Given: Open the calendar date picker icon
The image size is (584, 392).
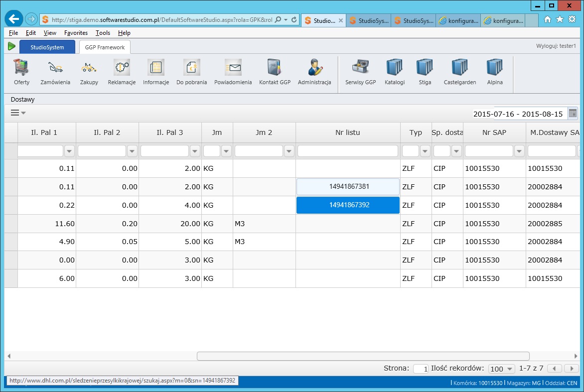Looking at the screenshot, I should click(573, 114).
